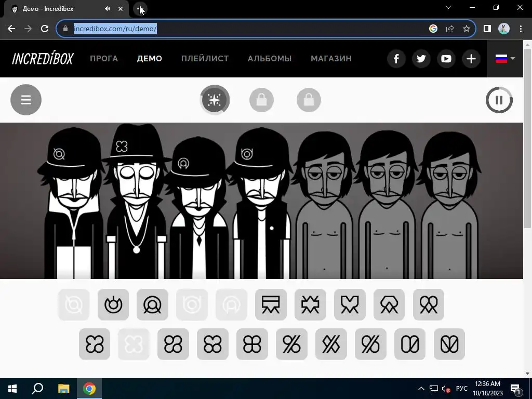The width and height of the screenshot is (532, 399).
Task: Trigger the first sparkle bonus button
Action: tap(215, 100)
